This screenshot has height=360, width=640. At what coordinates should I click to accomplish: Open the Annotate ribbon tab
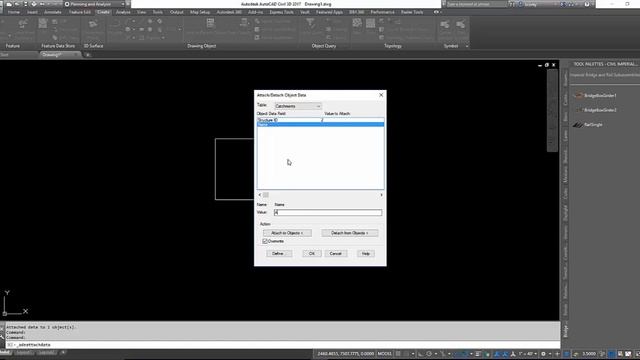point(53,12)
